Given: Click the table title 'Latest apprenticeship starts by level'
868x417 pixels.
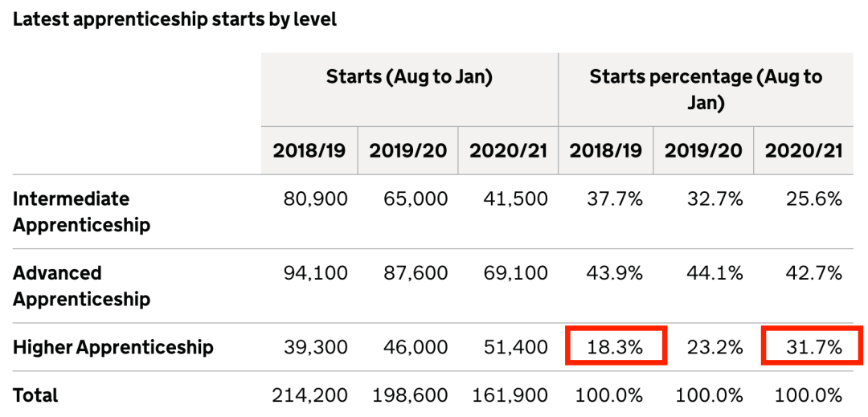Looking at the screenshot, I should pos(174,20).
